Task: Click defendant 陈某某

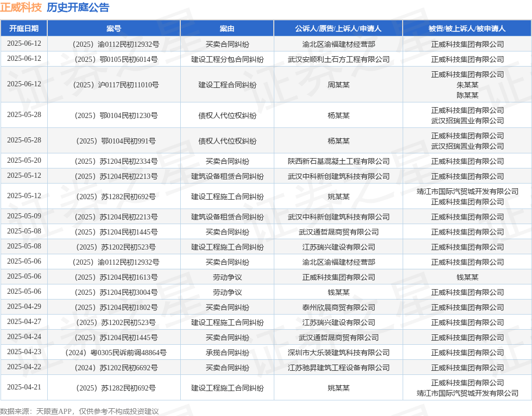Action: point(468,96)
